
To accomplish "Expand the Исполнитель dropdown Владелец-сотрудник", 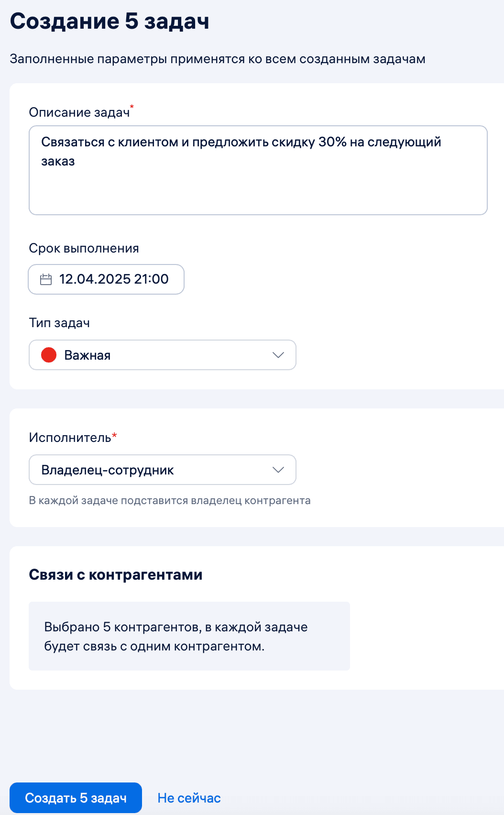I will [163, 470].
